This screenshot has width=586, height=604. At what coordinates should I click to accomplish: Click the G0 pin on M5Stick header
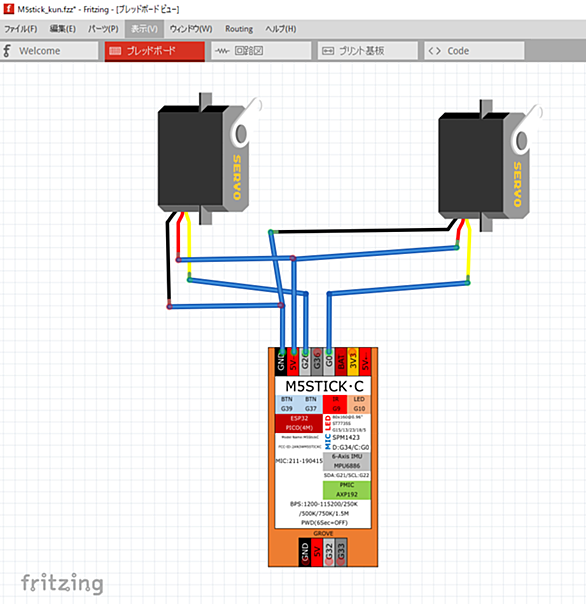329,361
